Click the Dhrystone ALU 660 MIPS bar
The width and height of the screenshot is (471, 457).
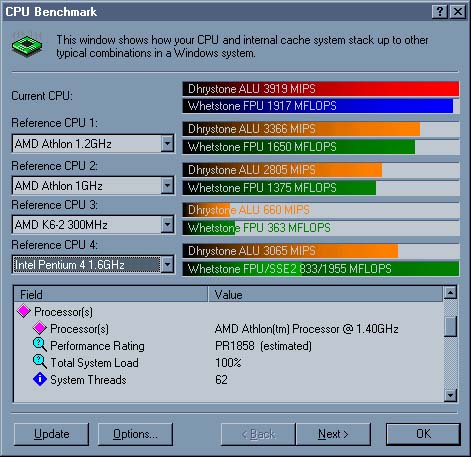tap(321, 210)
